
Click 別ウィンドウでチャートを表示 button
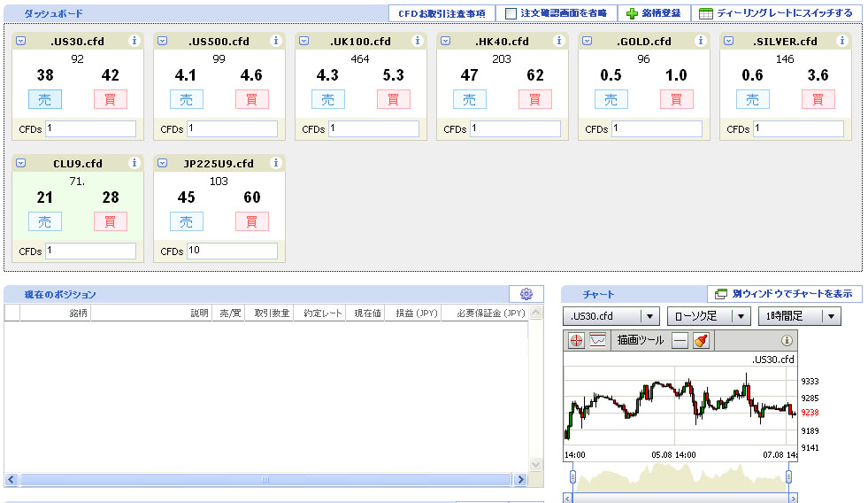785,294
